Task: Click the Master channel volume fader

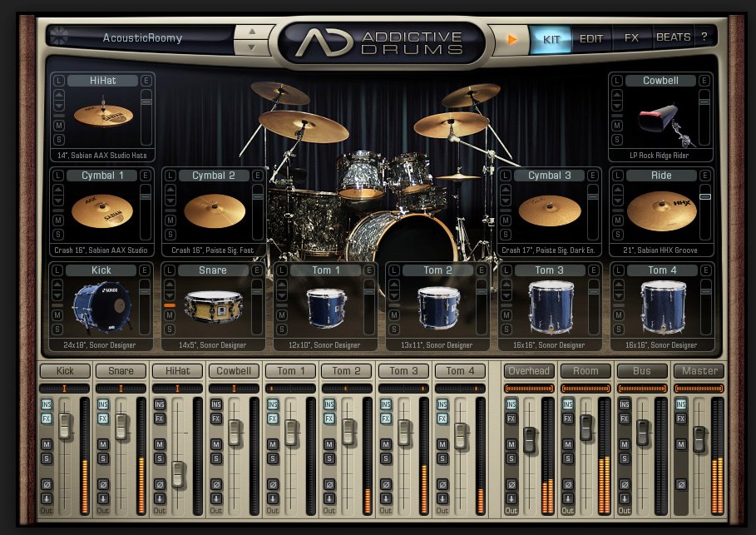Action: (699, 438)
